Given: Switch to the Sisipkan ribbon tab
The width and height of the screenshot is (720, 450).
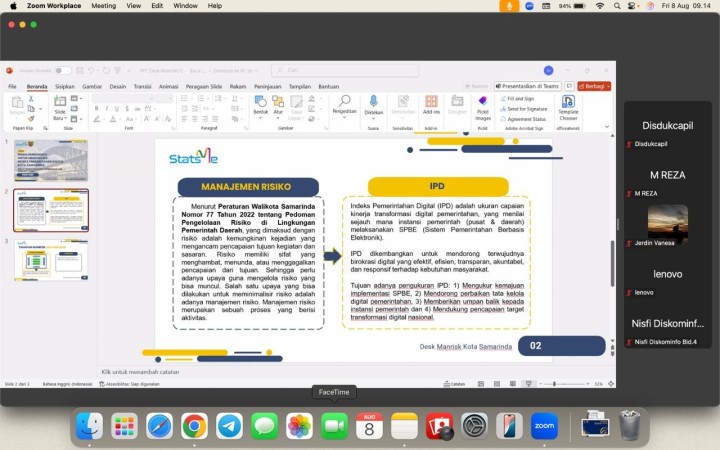Looking at the screenshot, I should [x=65, y=86].
